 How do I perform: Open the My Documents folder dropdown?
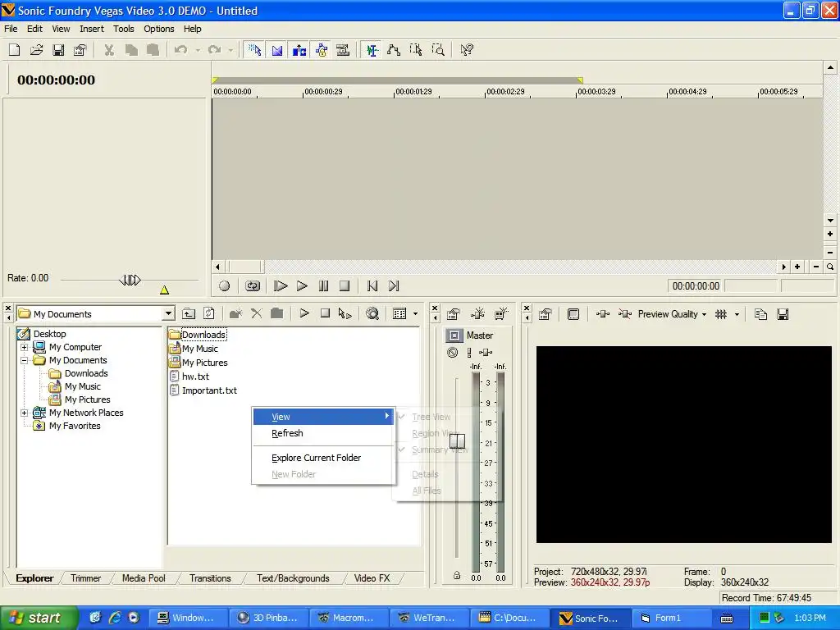168,314
